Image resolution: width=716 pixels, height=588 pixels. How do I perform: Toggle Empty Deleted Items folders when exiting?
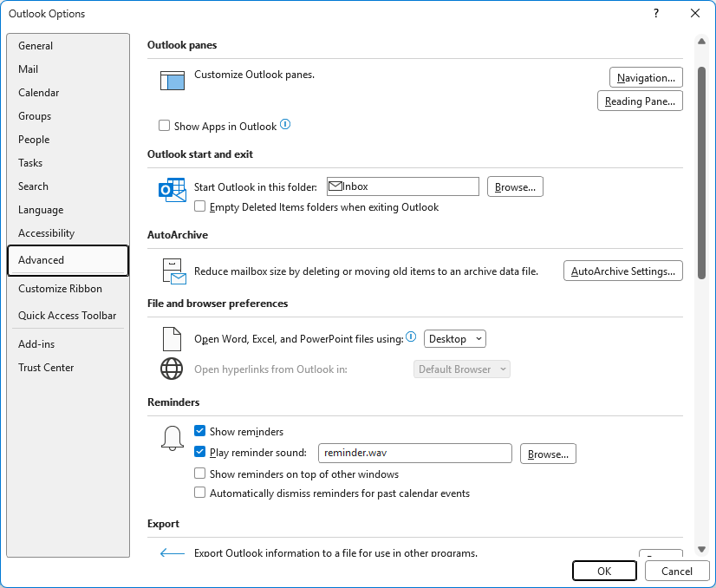click(x=199, y=206)
